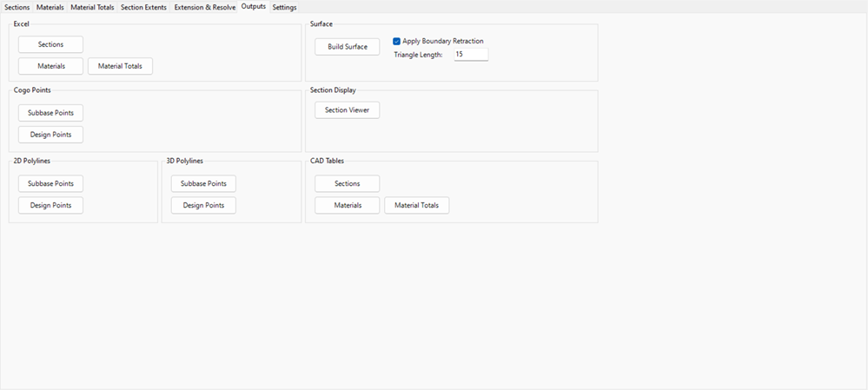Export Sections to Excel
The height and width of the screenshot is (390, 868).
pos(50,44)
